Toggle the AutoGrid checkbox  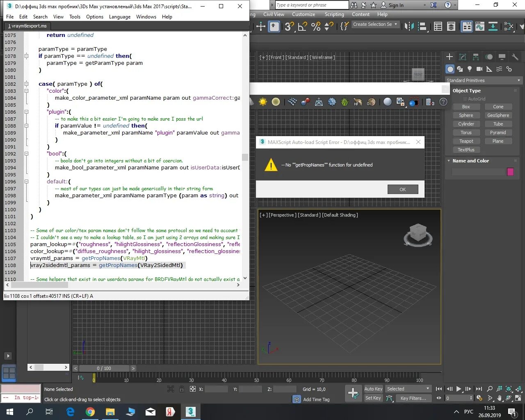[x=465, y=99]
